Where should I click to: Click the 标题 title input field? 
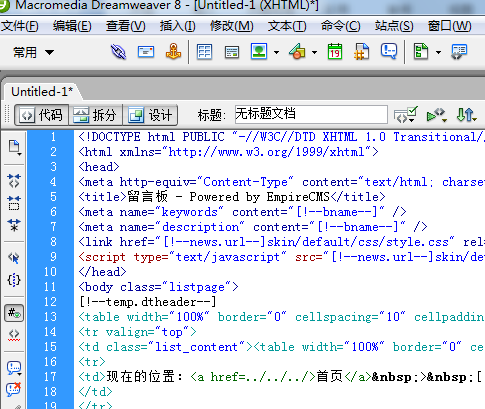click(x=311, y=114)
